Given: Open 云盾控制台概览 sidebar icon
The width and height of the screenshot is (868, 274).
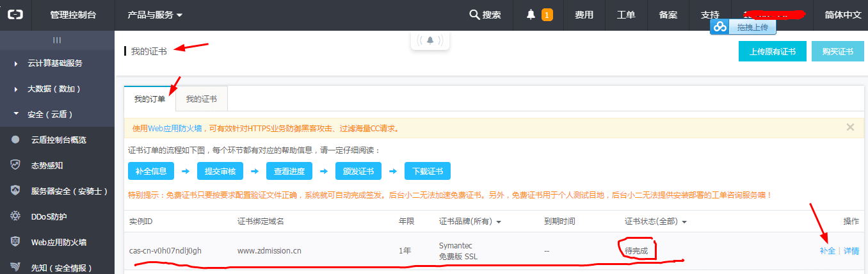Looking at the screenshot, I should pyautogui.click(x=16, y=140).
